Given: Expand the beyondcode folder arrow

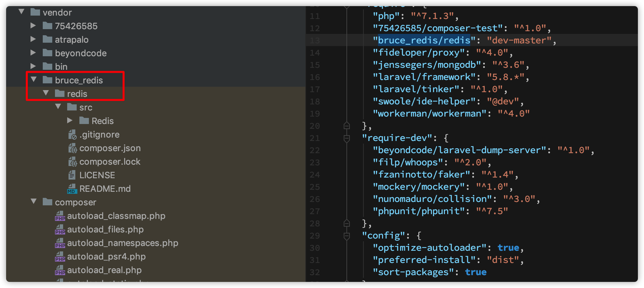Looking at the screenshot, I should (33, 53).
